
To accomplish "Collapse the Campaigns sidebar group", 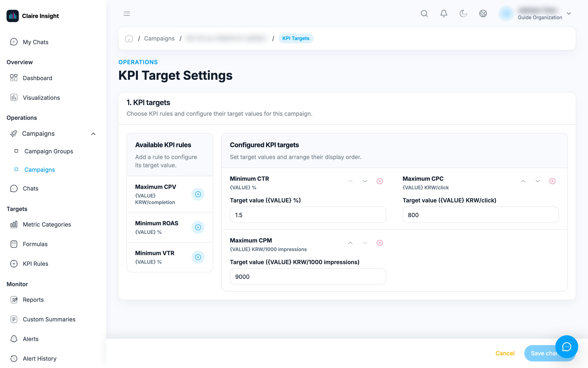I will point(93,134).
